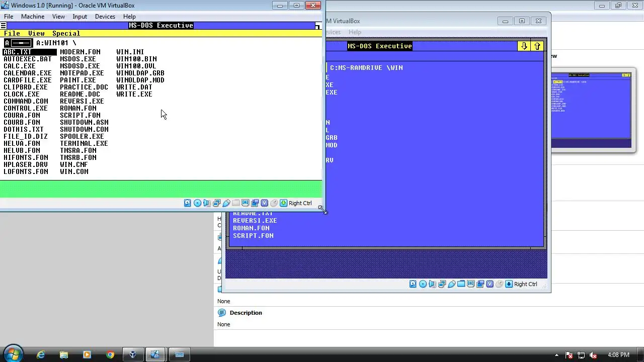This screenshot has height=362, width=644.
Task: Open system menu box of front MS-DOS Executive
Action: tap(4, 26)
